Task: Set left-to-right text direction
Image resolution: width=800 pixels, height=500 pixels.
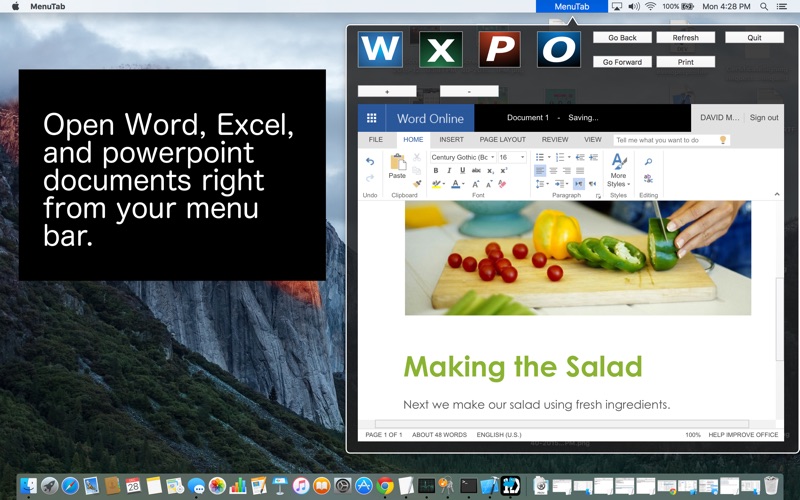Action: (579, 184)
